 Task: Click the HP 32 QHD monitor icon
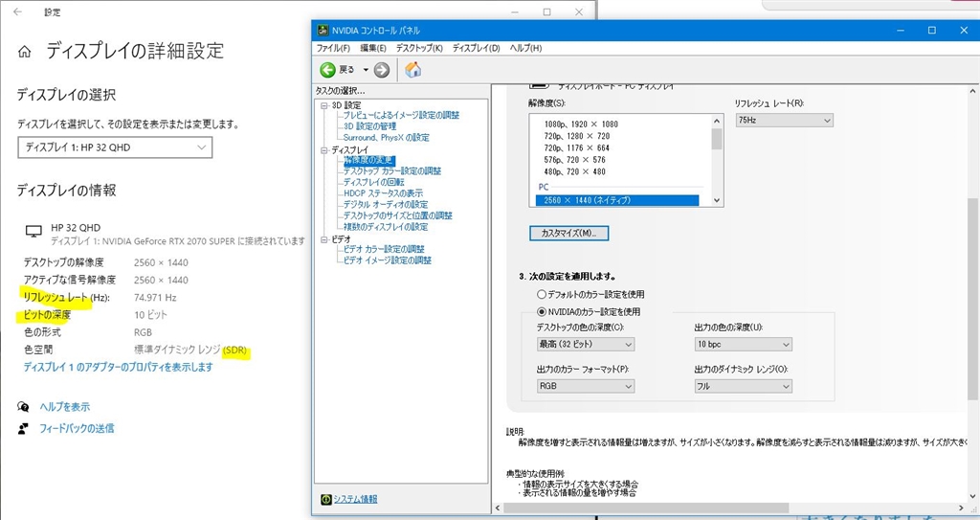point(33,232)
